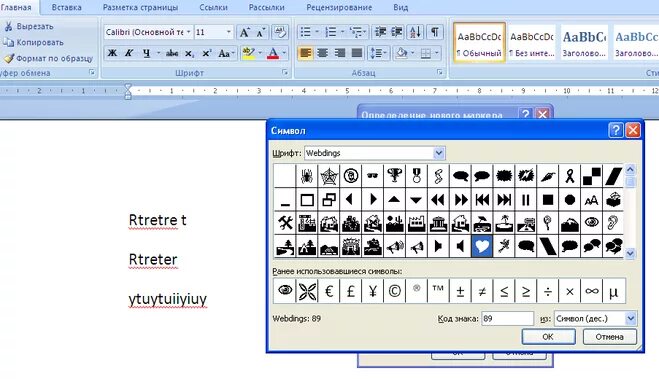Screen dimensions: 659x379
Task: Select the pause symbol in grid
Action: (x=525, y=200)
